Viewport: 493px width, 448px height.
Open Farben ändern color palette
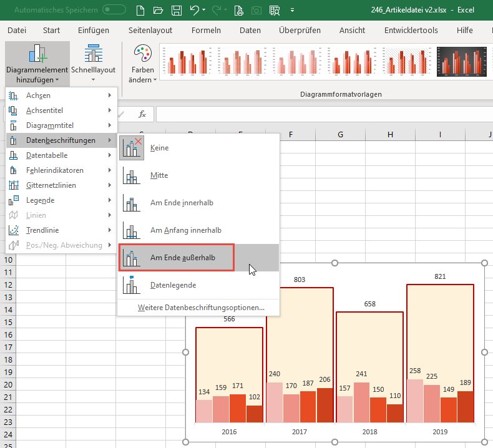coord(142,64)
